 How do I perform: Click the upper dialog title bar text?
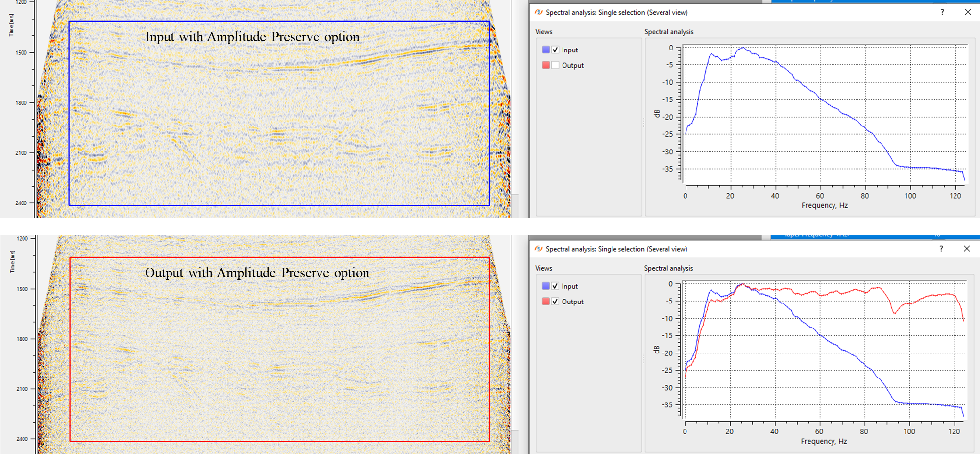click(x=616, y=12)
